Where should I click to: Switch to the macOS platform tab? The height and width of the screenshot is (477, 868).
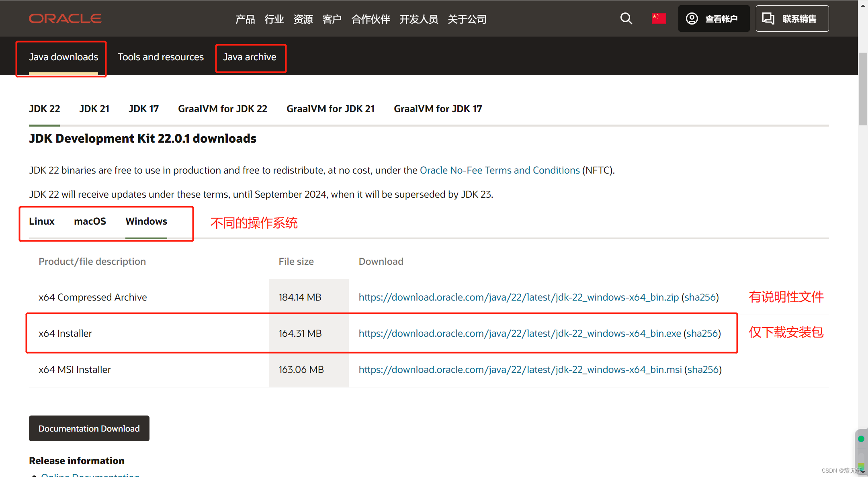pyautogui.click(x=90, y=221)
